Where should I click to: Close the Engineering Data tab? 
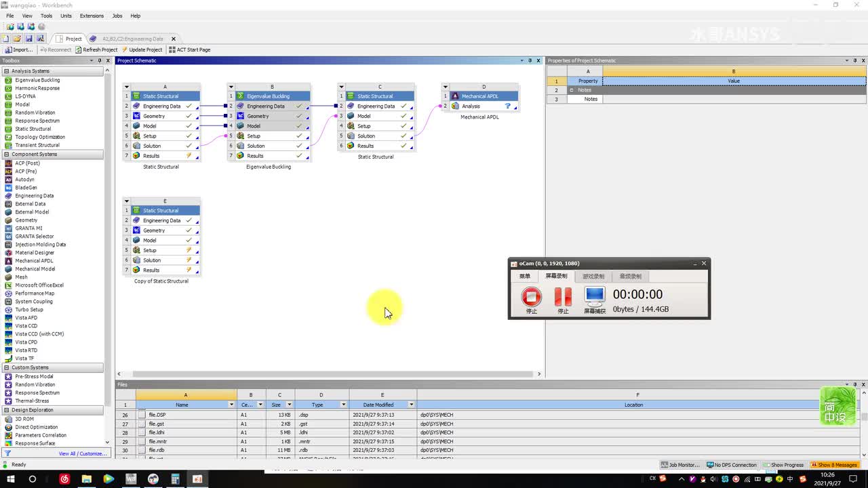pos(173,39)
